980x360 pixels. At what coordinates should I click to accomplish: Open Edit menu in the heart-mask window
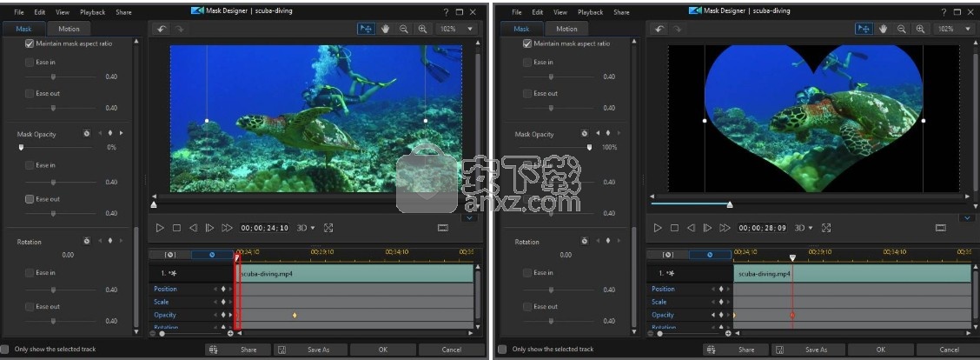(x=538, y=12)
